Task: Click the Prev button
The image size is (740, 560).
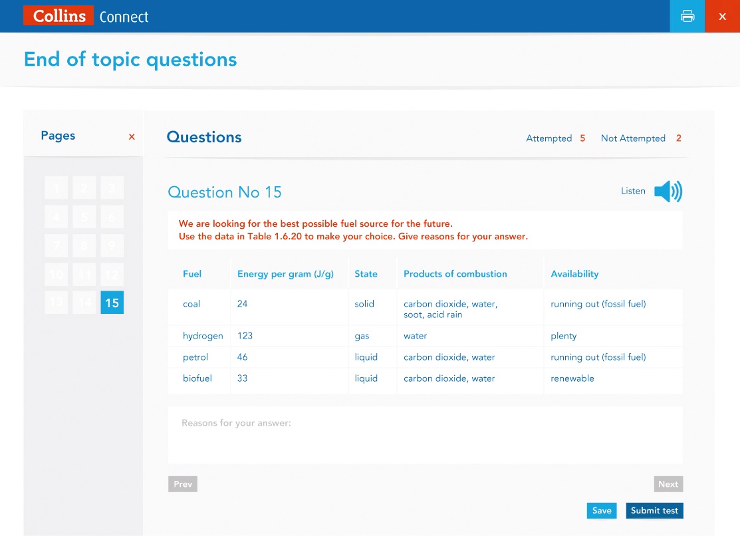Action: [x=183, y=484]
